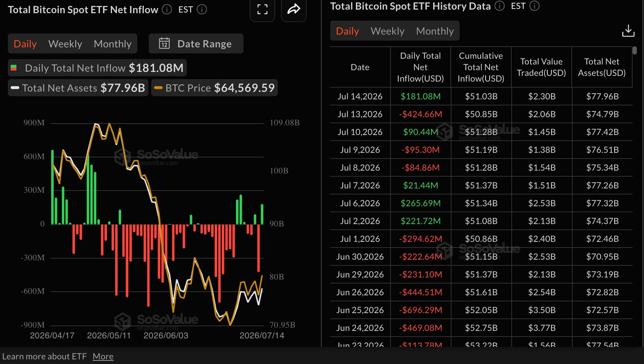The image size is (644, 364).
Task: Click the history table vertical scrollbar thumb
Action: [635, 50]
